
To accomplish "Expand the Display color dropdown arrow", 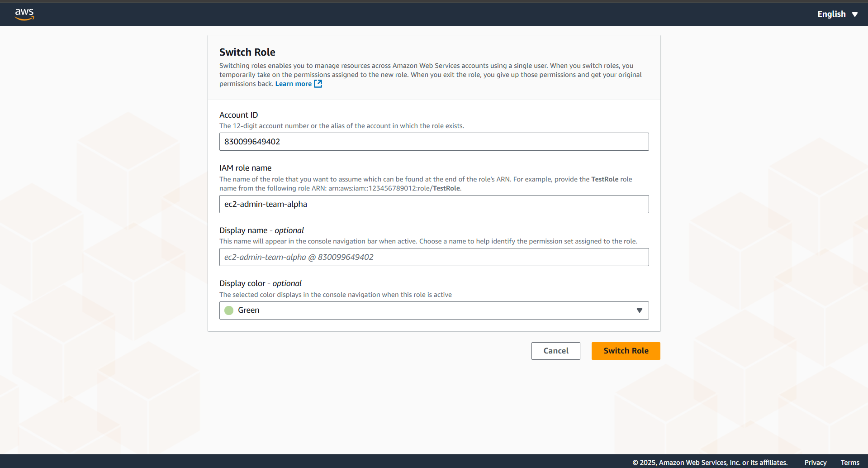I will tap(639, 310).
